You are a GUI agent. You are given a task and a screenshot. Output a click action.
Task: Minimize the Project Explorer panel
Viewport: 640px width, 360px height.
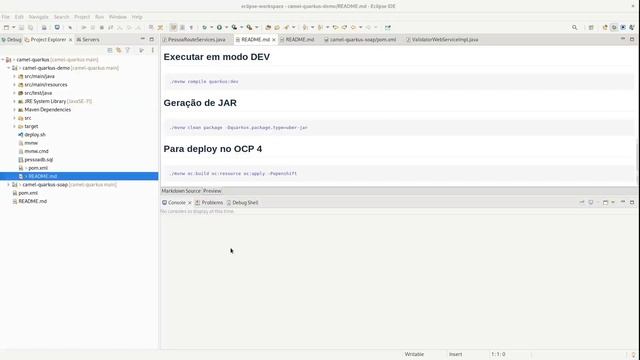pos(143,39)
